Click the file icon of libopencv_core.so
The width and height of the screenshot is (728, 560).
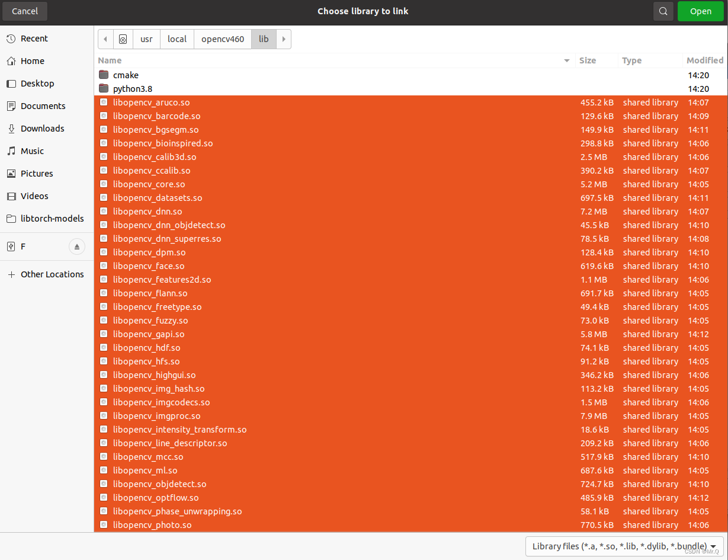pos(104,184)
